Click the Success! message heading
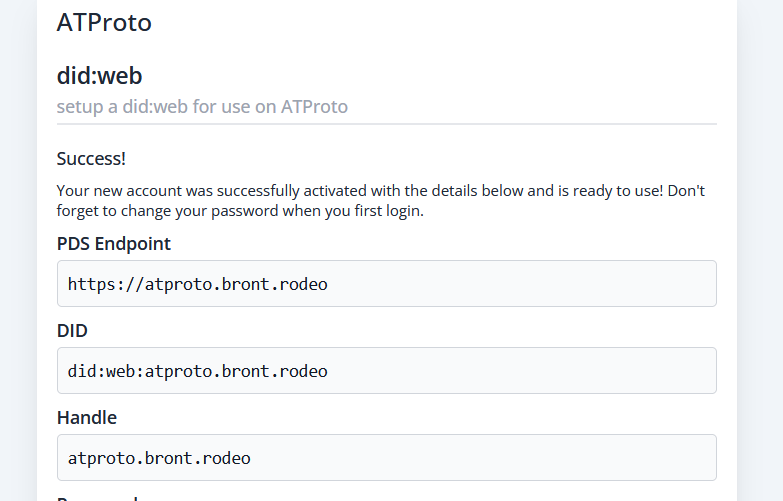The image size is (783, 501). (x=91, y=159)
